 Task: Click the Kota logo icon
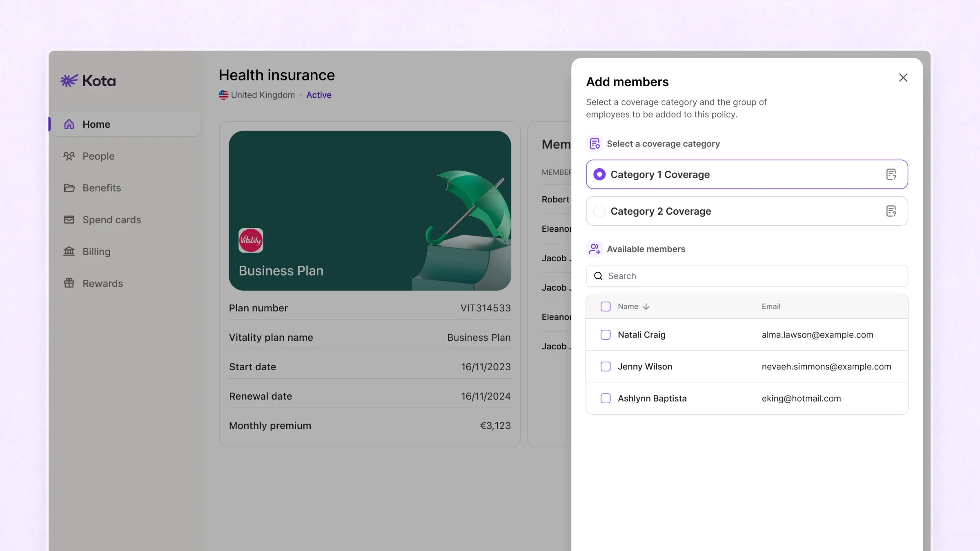pos(69,81)
